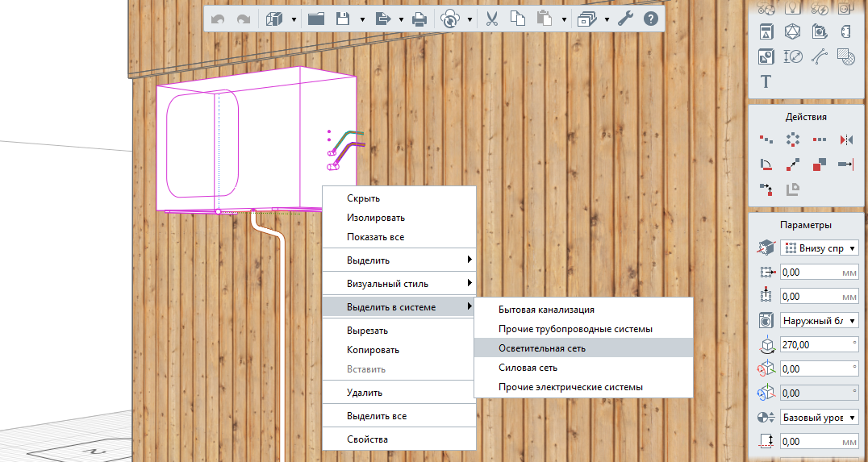
Task: Click the horizontal offset field below the anchor dropdown
Action: [x=820, y=273]
